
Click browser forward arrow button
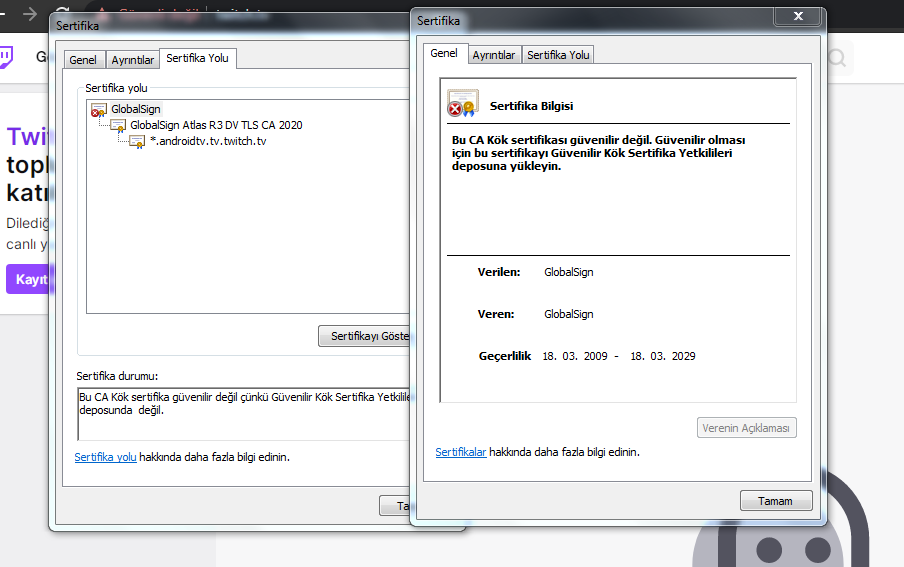30,14
